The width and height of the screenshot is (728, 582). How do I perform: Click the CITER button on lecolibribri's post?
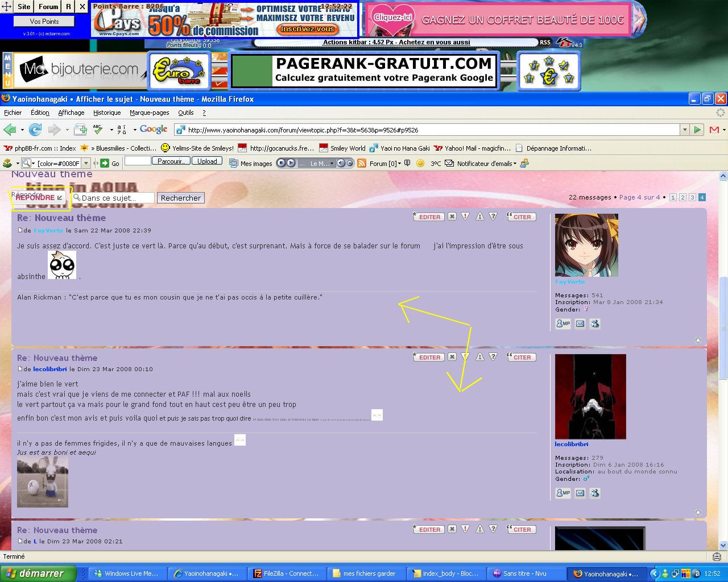pos(522,357)
